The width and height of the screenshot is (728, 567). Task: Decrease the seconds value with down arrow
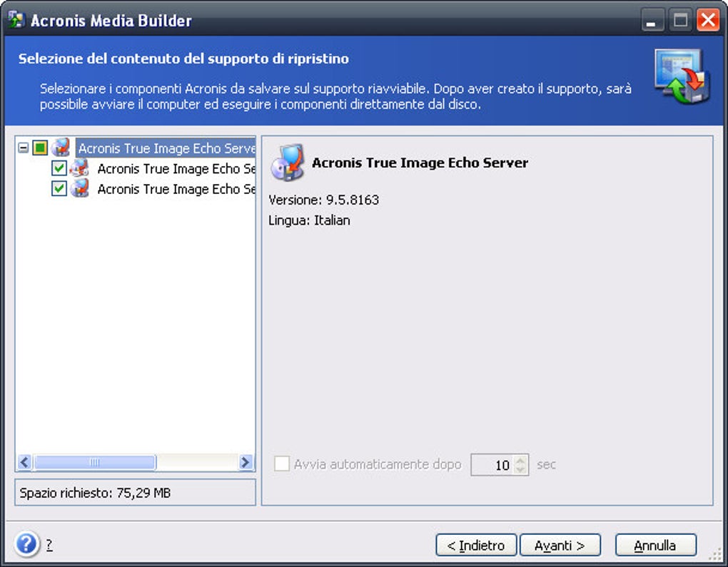[521, 470]
